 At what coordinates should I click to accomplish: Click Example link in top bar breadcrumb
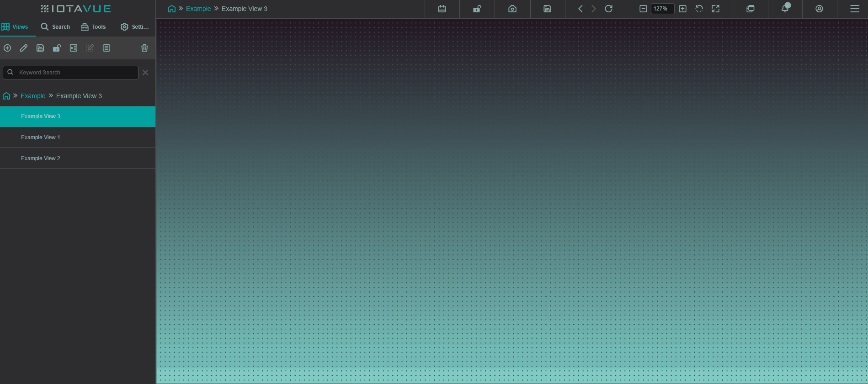(x=198, y=9)
